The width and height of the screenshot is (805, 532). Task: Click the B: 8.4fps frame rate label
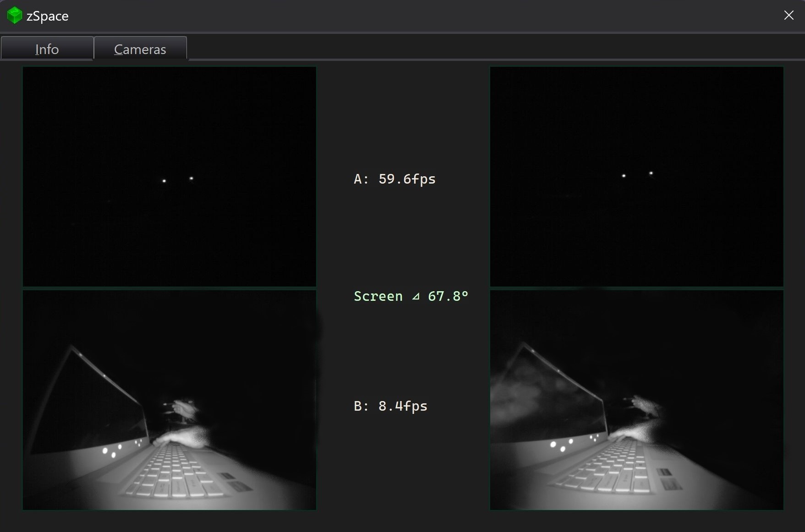point(390,406)
